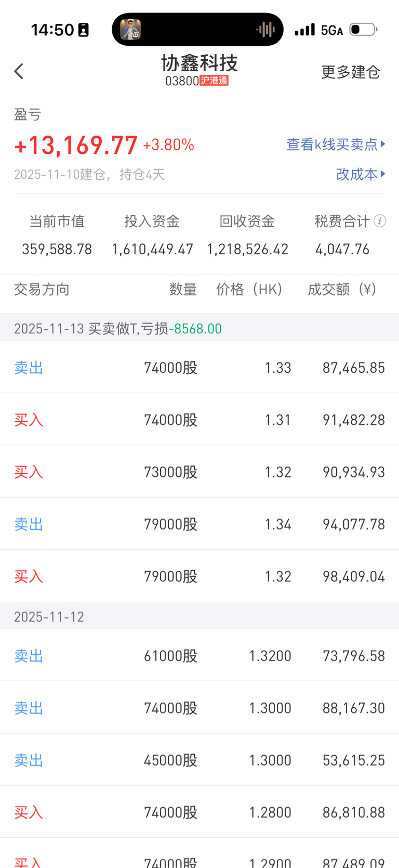Select 买入 row at price 1.2800
The height and width of the screenshot is (868, 399).
click(199, 812)
